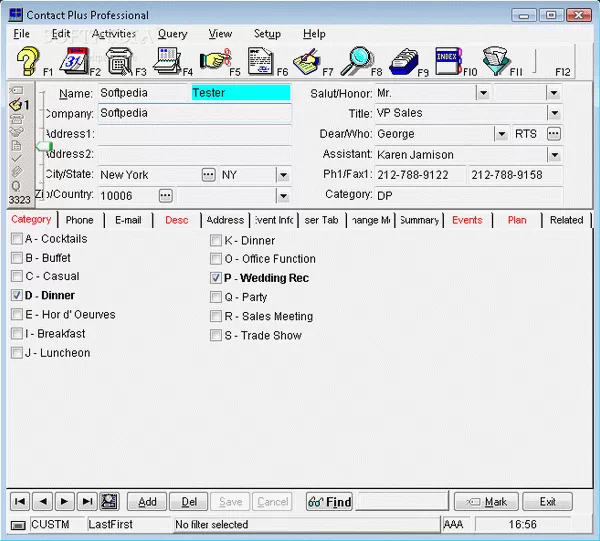The height and width of the screenshot is (541, 600).
Task: Open the F10 index book icon
Action: click(x=449, y=61)
